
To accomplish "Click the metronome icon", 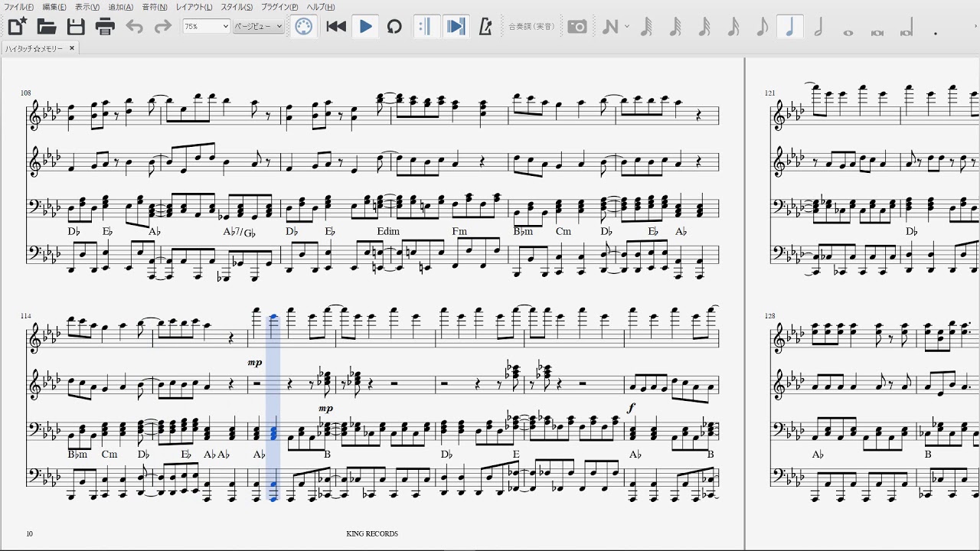I will click(485, 27).
